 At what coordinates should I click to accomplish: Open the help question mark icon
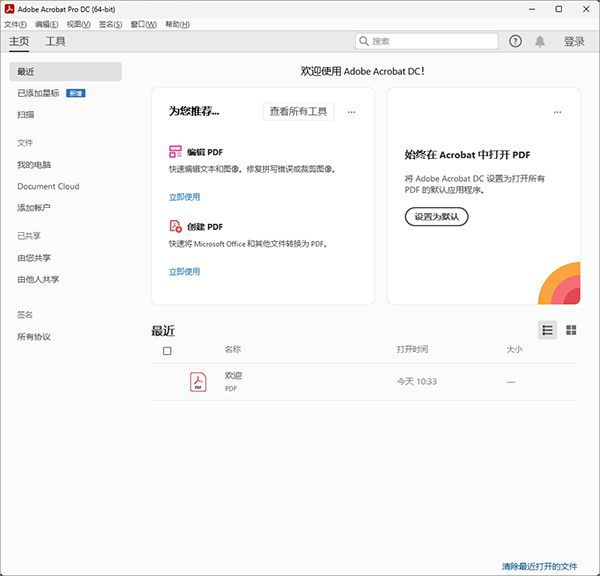click(515, 41)
